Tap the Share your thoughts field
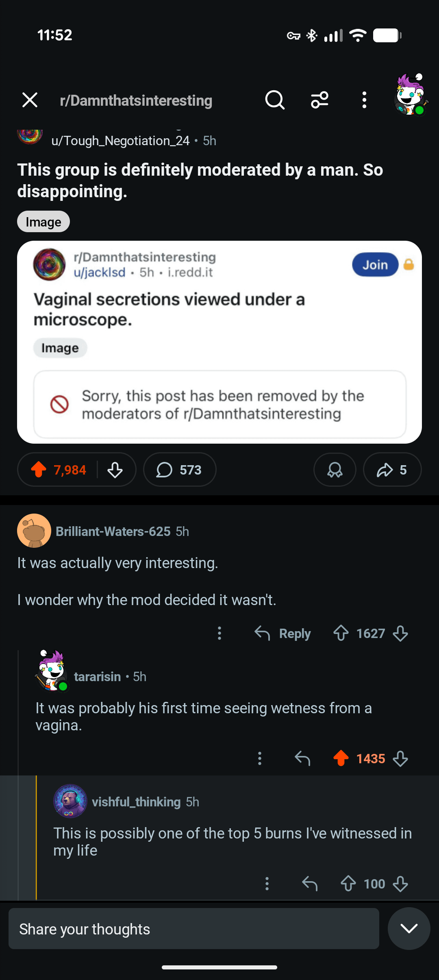 (194, 929)
